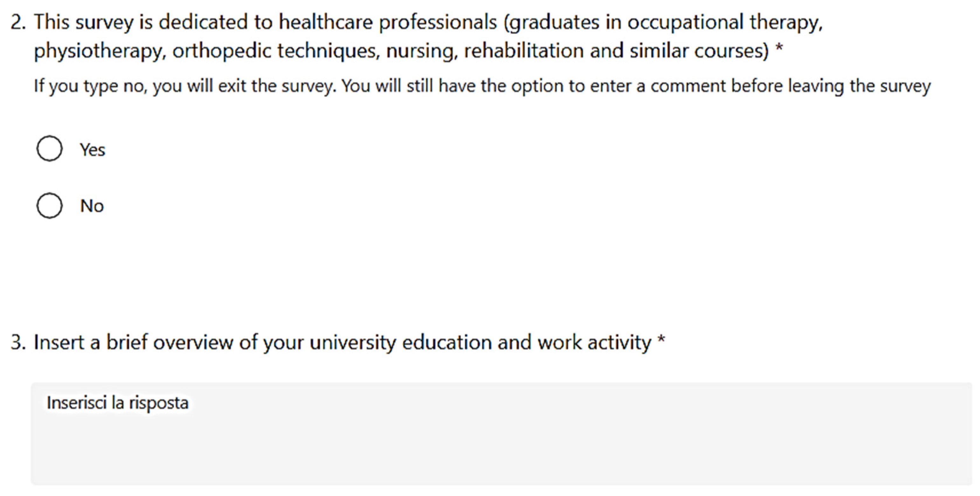Click the number '3.' question marker
980x496 pixels.
18,342
